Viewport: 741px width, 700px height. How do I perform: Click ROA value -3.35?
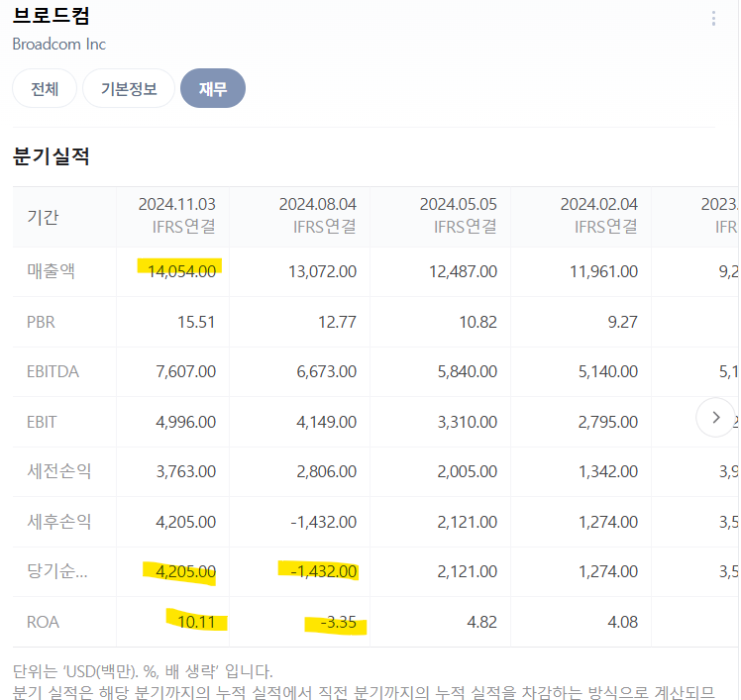tap(339, 622)
